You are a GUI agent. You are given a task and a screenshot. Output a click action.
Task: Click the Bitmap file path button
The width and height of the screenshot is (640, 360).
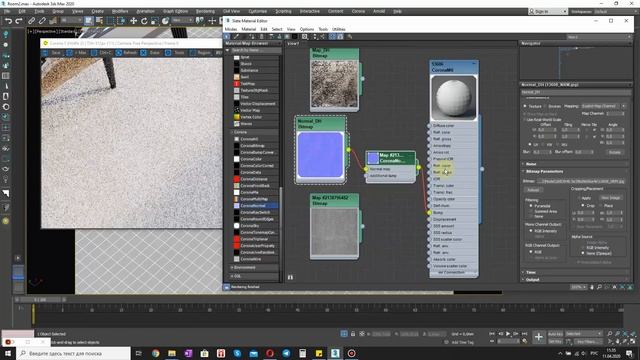(x=581, y=181)
